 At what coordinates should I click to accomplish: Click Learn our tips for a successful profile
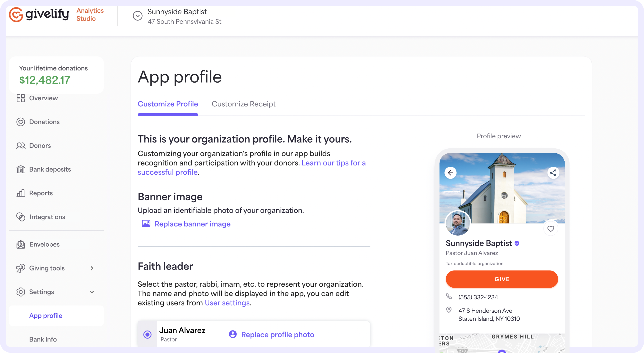[x=252, y=167]
